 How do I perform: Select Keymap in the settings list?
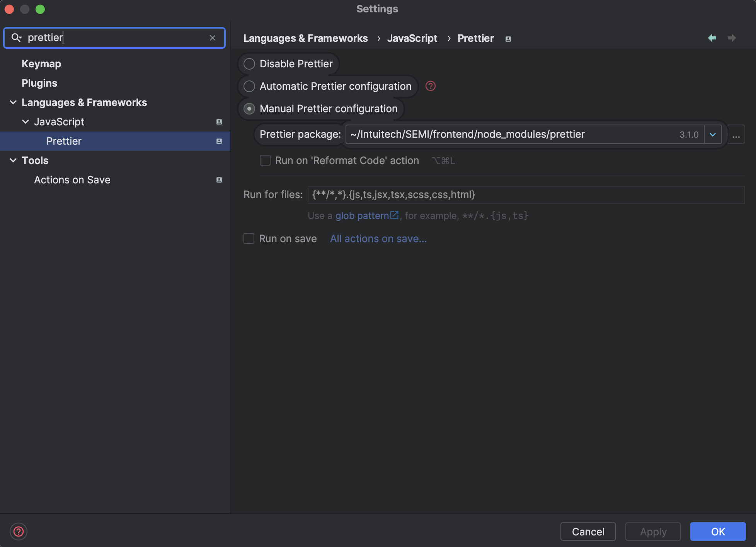[x=41, y=64]
